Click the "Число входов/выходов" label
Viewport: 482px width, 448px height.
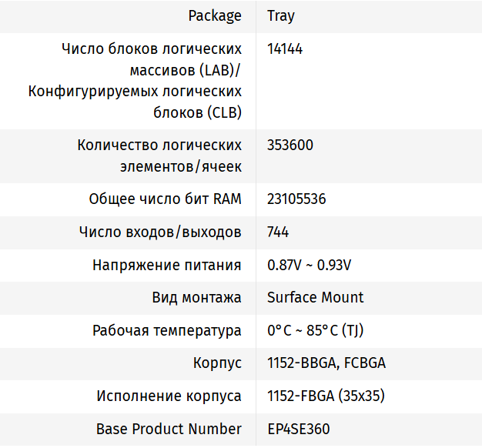click(x=160, y=232)
